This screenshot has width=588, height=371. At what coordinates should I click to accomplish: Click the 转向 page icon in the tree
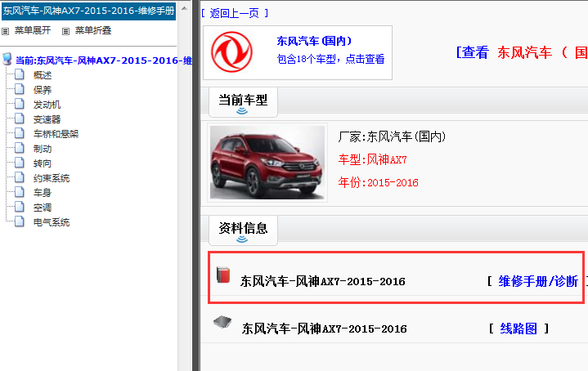(20, 163)
